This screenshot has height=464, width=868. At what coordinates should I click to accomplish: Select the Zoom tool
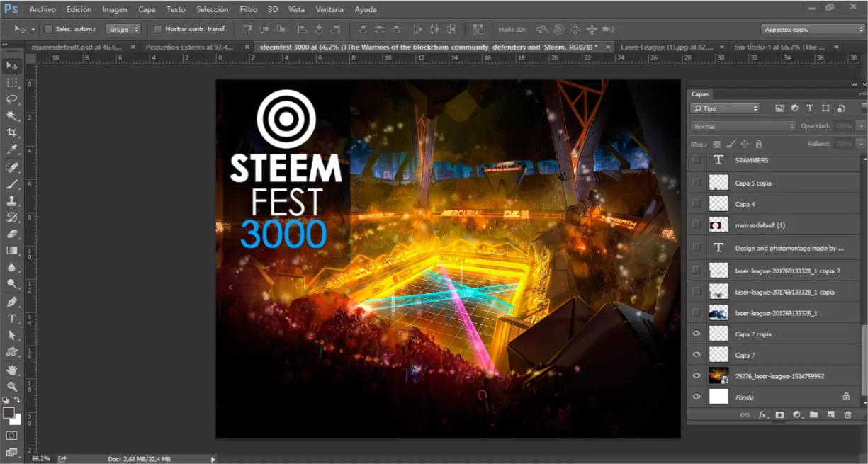[12, 387]
